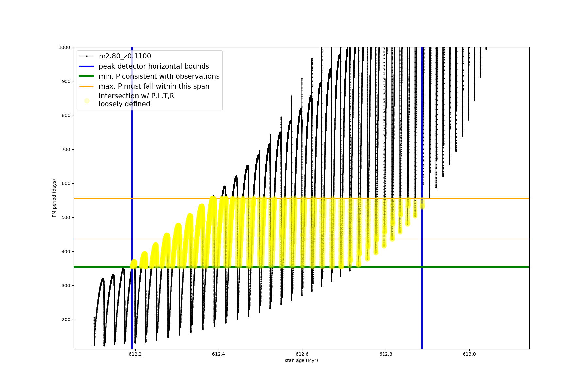Screen dimensions: 588x392
Task: Click the 'FM period (days)' y-axis label
Action: (x=54, y=198)
